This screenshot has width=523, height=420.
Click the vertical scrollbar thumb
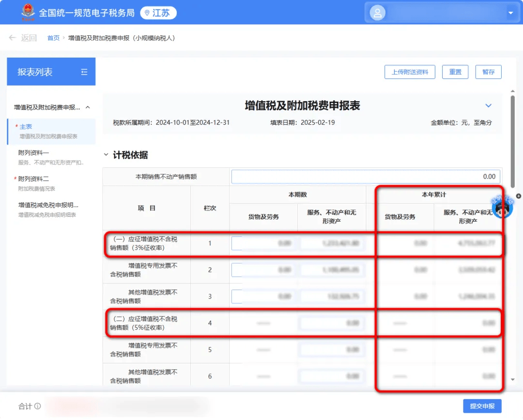pos(513,142)
